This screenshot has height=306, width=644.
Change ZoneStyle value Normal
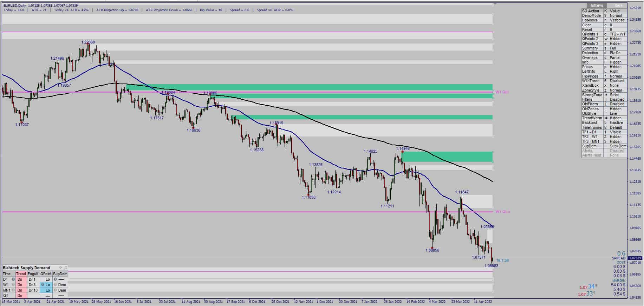[x=617, y=90]
